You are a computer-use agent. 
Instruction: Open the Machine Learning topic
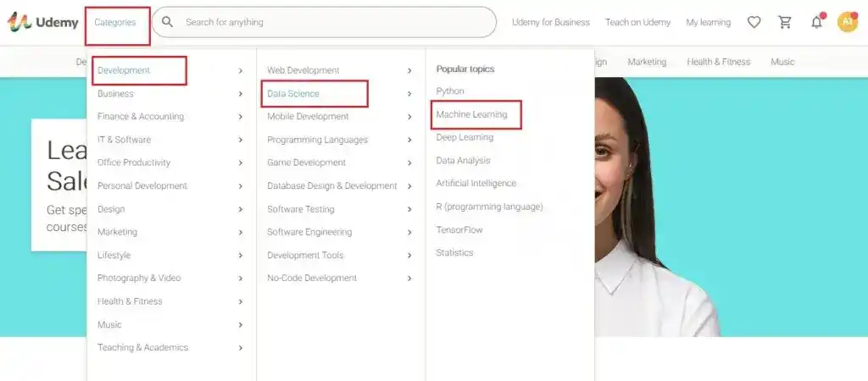tap(471, 114)
